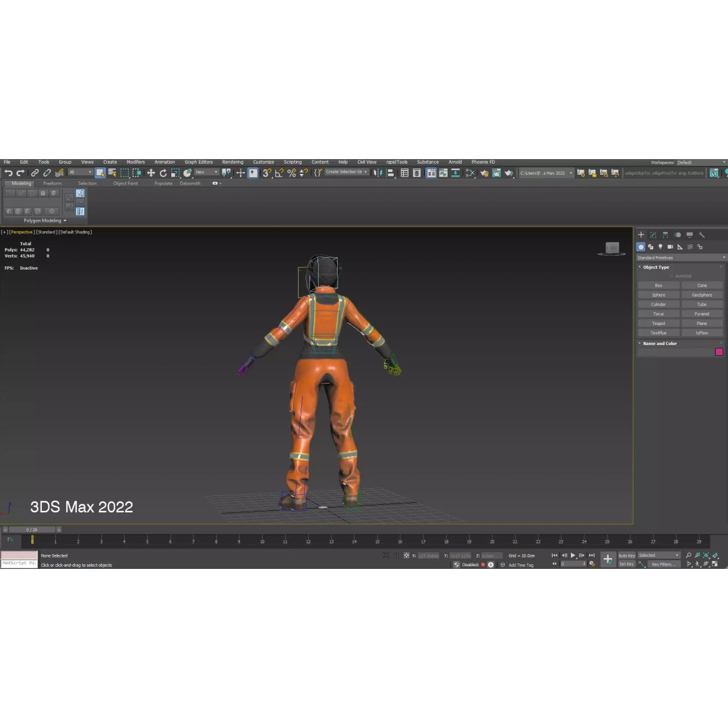This screenshot has height=728, width=728.
Task: Click the tyFlow object button
Action: [702, 333]
